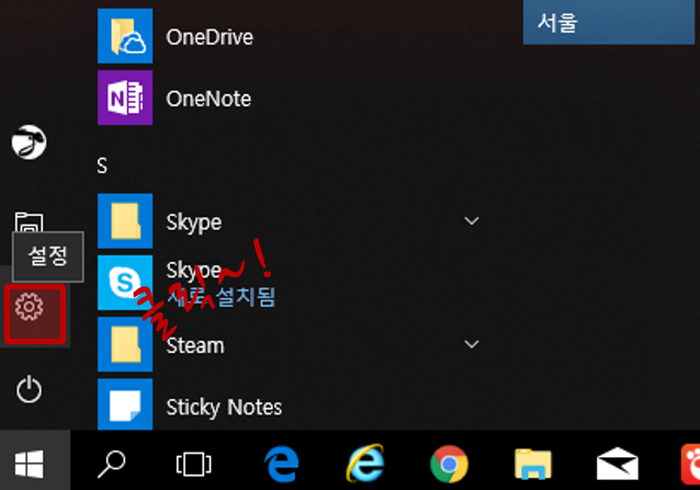This screenshot has width=700, height=490.
Task: Open the red app icon at the taskbar edge
Action: [690, 464]
